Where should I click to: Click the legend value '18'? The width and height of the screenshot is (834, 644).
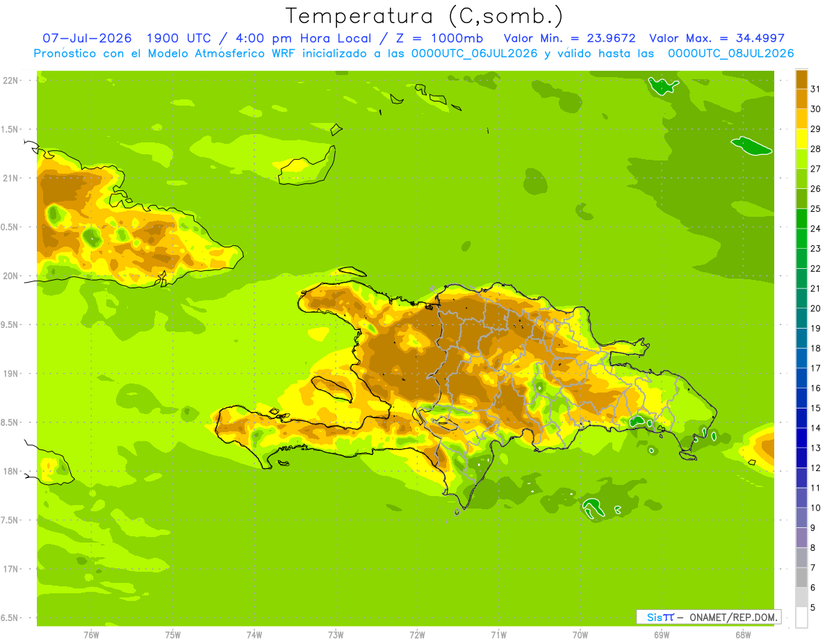tap(815, 348)
